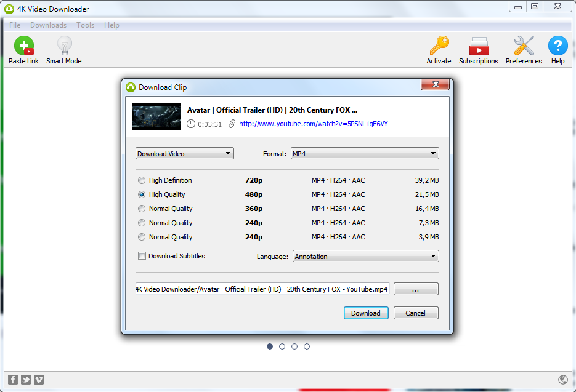Open the Format MP4 dropdown
This screenshot has height=392, width=576.
coord(365,153)
